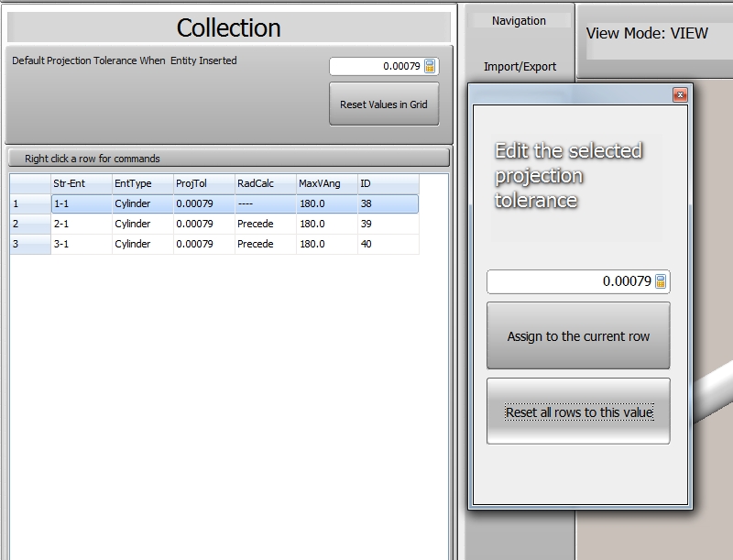The height and width of the screenshot is (560, 733).
Task: Open calculator beside default projection tolerance field
Action: click(430, 66)
